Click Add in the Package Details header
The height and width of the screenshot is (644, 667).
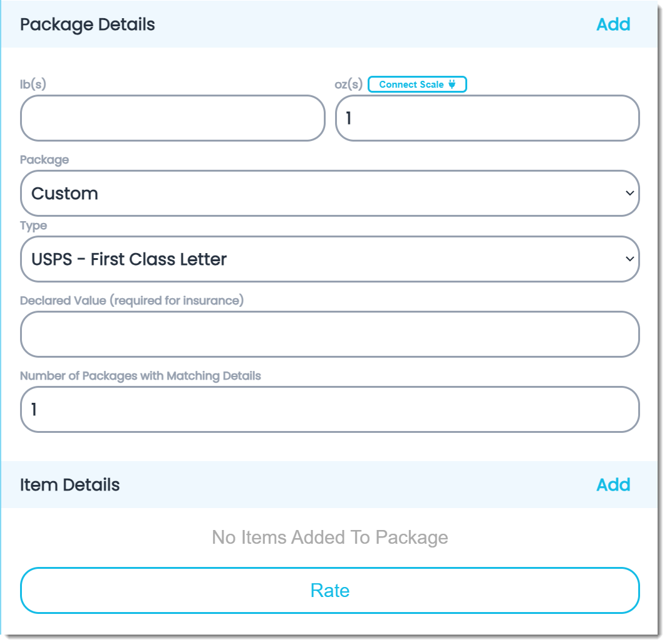point(613,24)
